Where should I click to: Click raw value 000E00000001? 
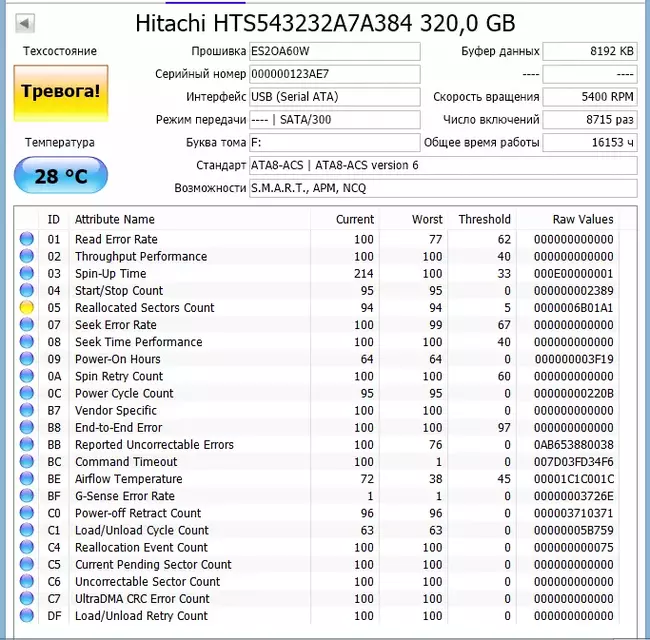coord(574,274)
